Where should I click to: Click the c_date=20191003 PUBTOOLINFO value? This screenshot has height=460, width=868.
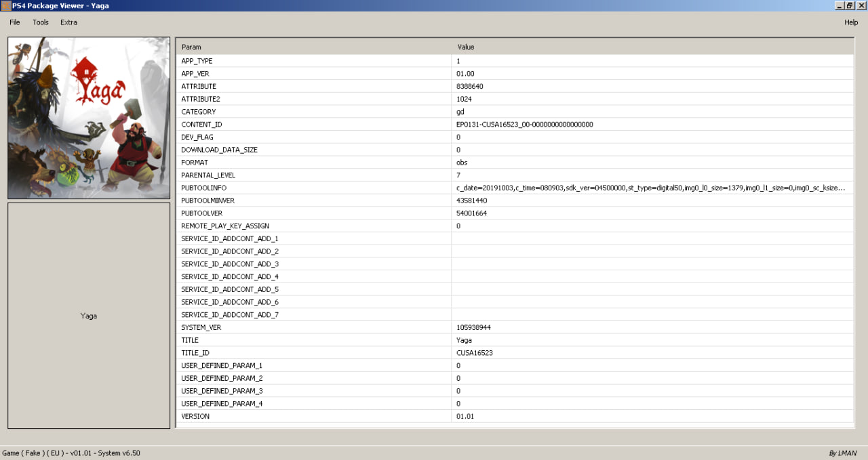click(651, 188)
